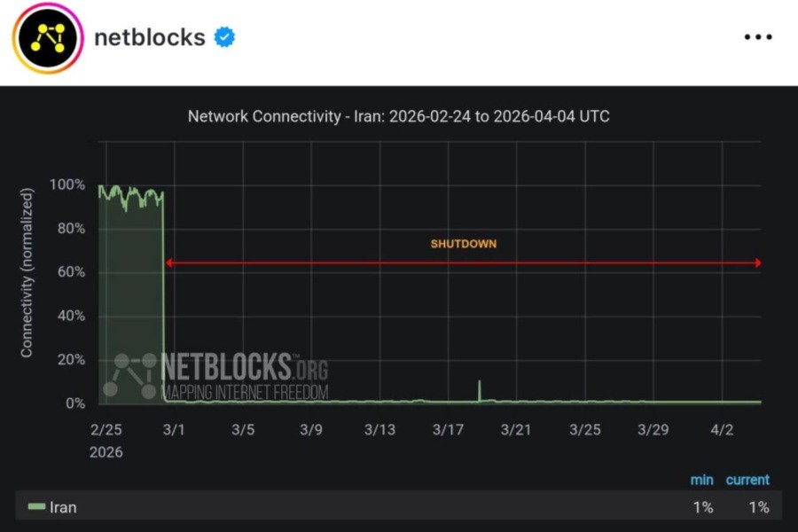The width and height of the screenshot is (798, 532).
Task: Toggle the Iran series in legend
Action: click(x=63, y=507)
